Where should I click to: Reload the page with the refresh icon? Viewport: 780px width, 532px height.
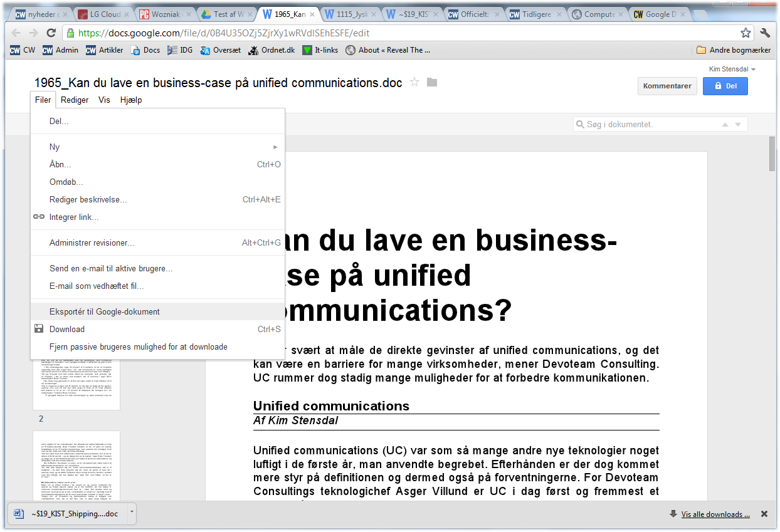[51, 33]
